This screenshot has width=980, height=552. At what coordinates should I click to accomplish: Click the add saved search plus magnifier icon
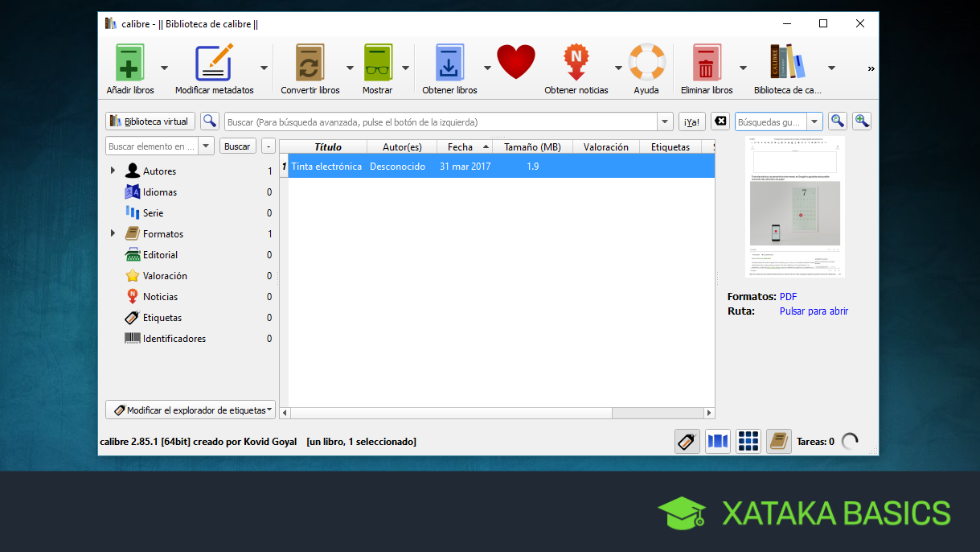tap(862, 122)
